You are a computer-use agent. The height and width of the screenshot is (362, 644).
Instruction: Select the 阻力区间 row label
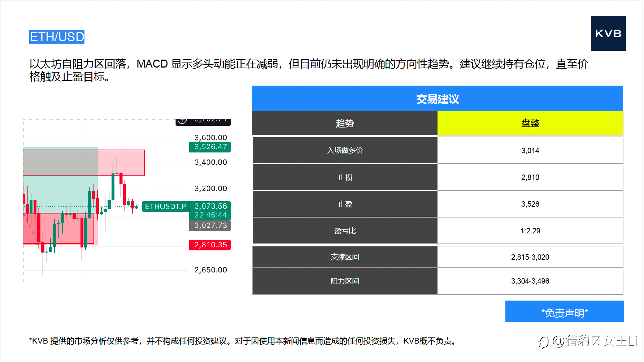pos(345,281)
